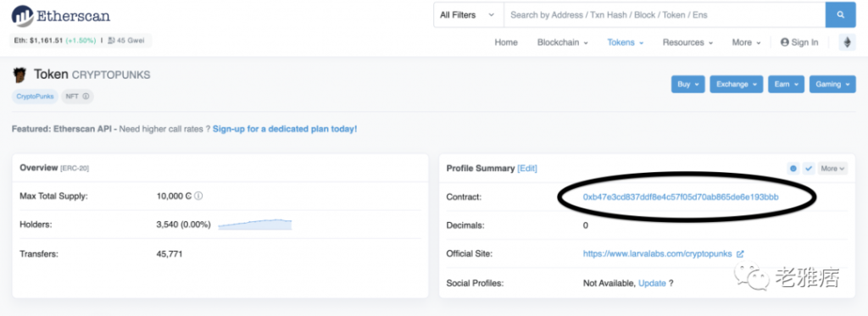This screenshot has height=316, width=868.
Task: Click the Overview ERC-20 heading
Action: pos(54,168)
